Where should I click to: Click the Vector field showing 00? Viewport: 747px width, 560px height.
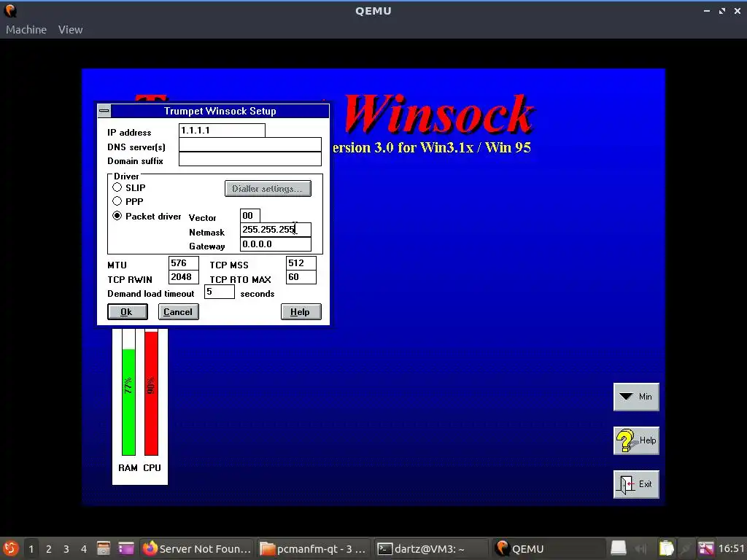click(250, 216)
